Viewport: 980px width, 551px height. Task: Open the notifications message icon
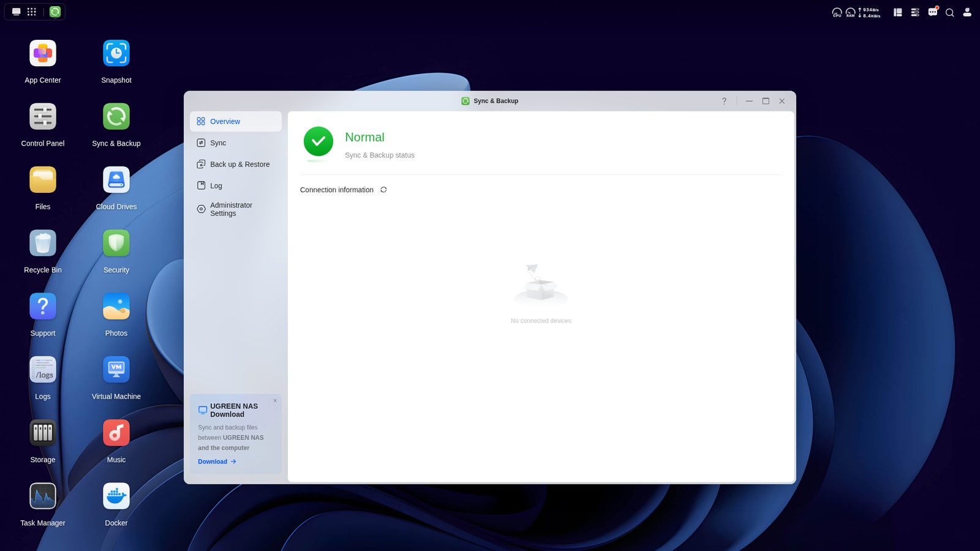933,12
